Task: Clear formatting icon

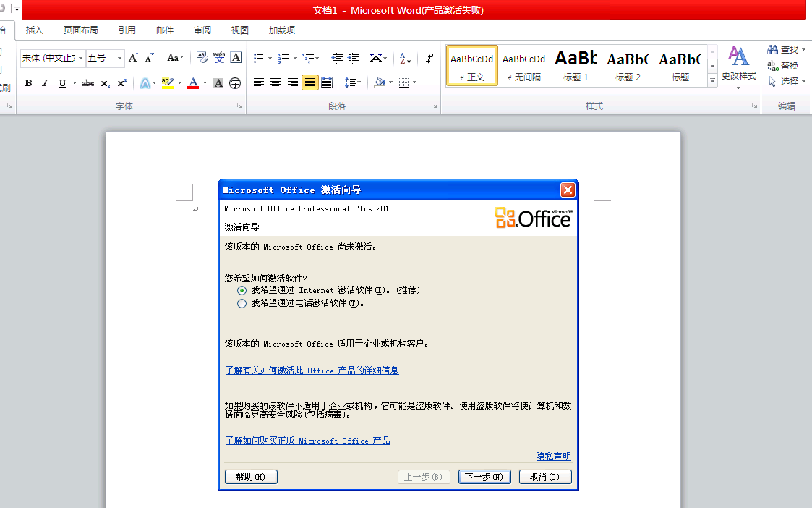Action: (202, 58)
